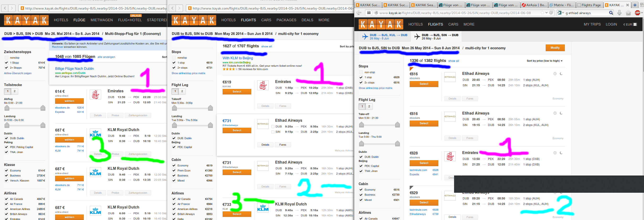Open a new tab with the plus icon
The image size is (644, 220).
[x=635, y=5]
